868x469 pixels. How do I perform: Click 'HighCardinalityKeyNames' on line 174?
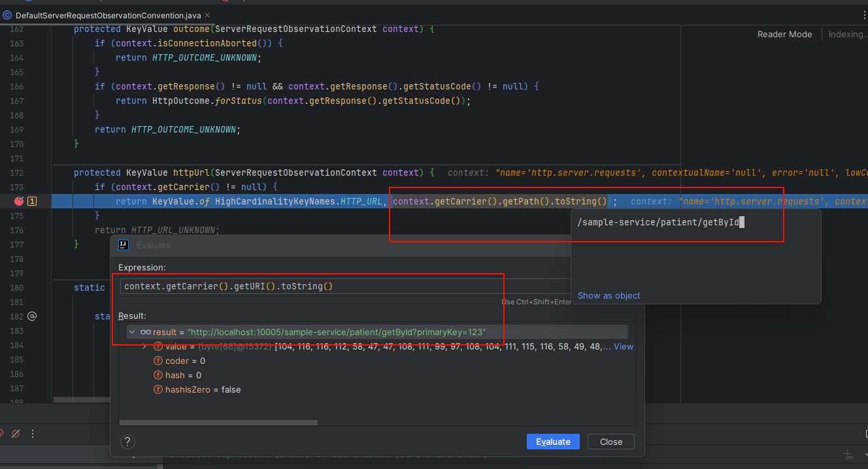(x=275, y=201)
